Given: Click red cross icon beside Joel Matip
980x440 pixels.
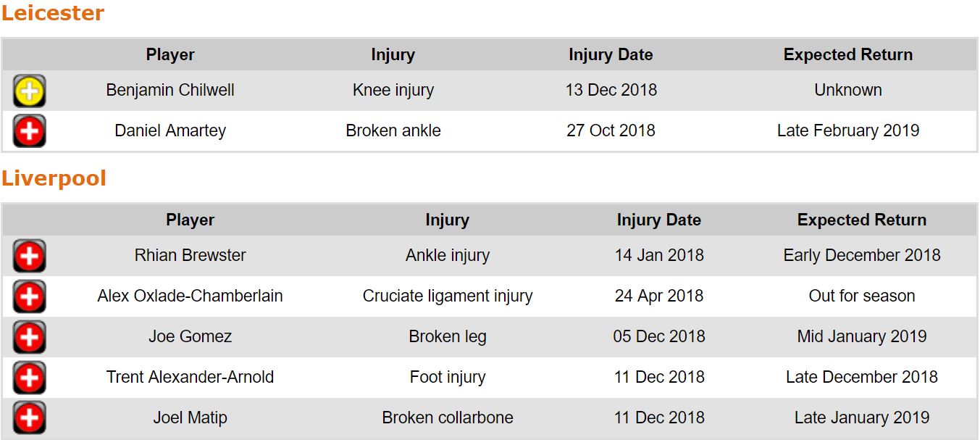Looking at the screenshot, I should pyautogui.click(x=29, y=418).
